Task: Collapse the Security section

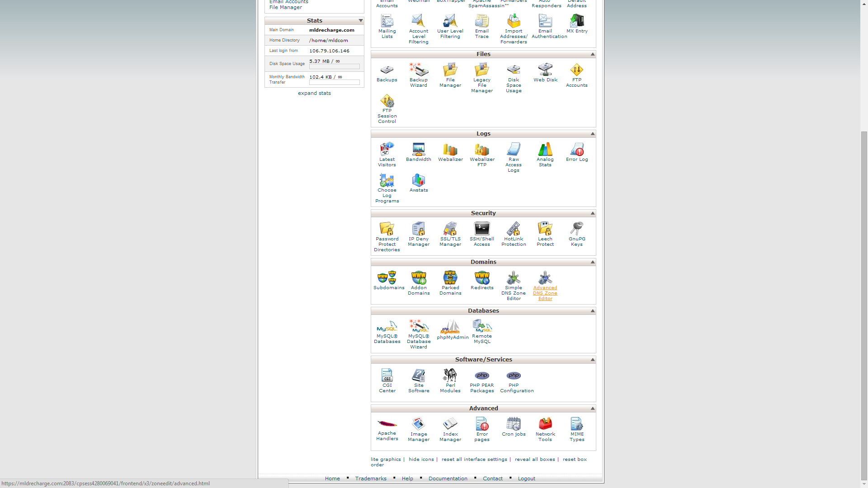Action: click(593, 213)
